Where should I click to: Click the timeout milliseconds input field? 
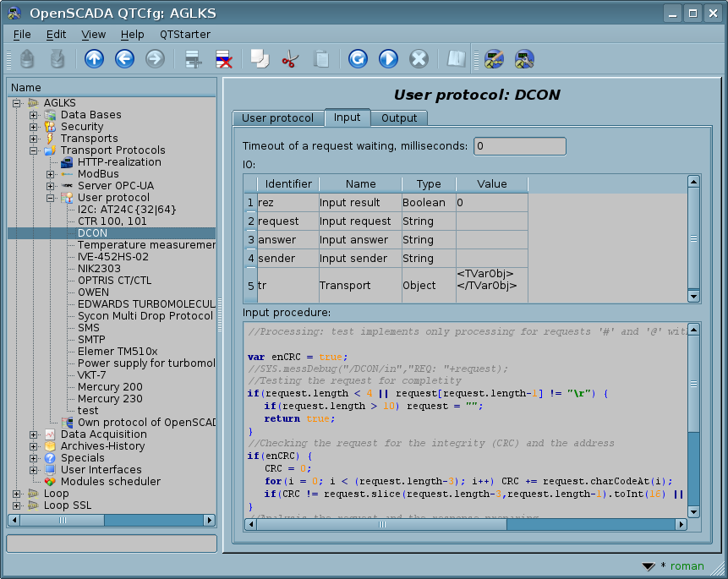[x=519, y=146]
